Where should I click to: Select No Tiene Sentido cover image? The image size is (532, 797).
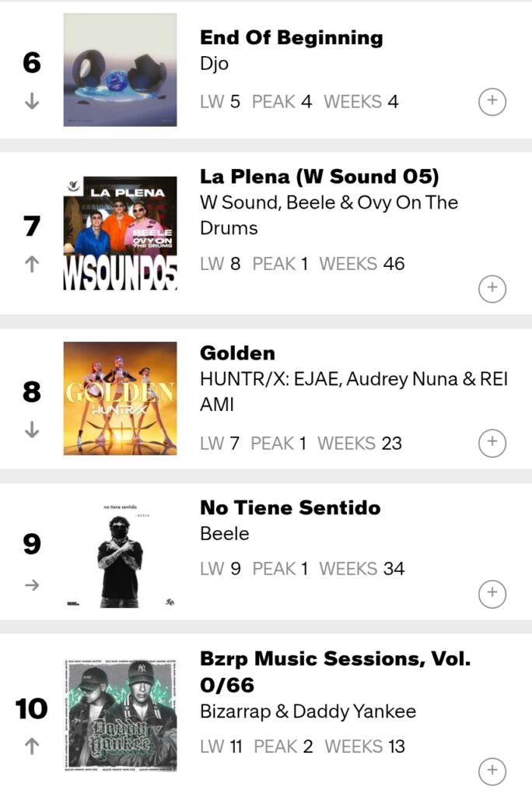click(120, 553)
